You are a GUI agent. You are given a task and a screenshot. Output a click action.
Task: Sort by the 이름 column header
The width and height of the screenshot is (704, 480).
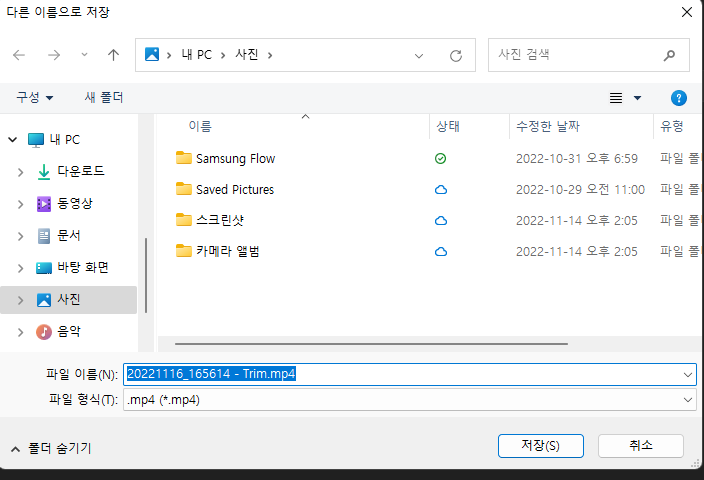click(200, 126)
